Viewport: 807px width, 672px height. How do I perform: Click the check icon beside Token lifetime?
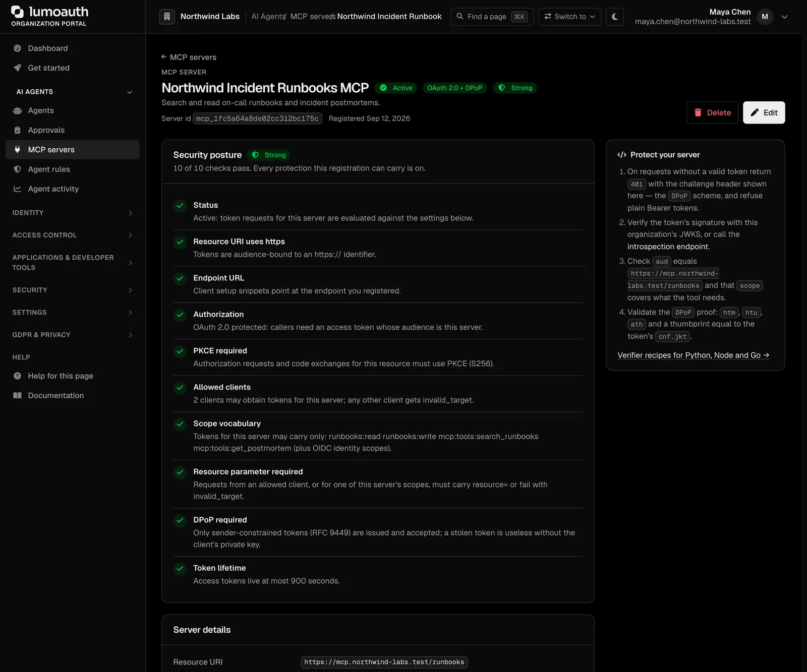tap(180, 569)
